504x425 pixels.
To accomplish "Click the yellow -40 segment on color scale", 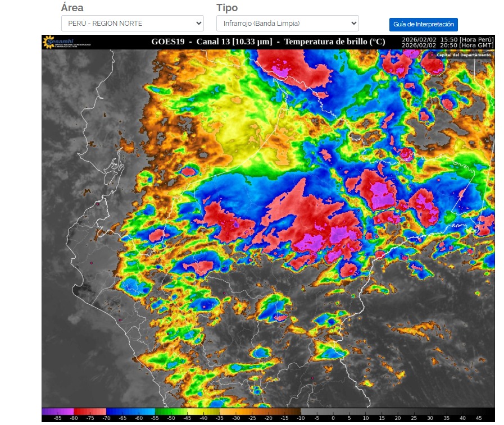I will coord(203,412).
